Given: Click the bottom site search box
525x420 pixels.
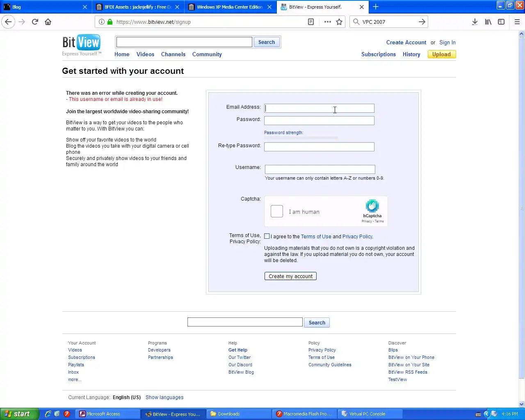Looking at the screenshot, I should click(x=245, y=322).
